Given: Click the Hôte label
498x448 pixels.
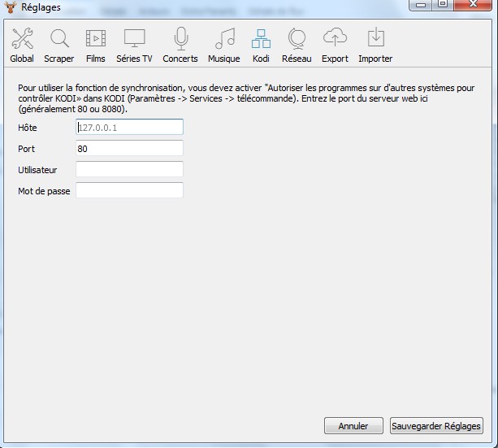Looking at the screenshot, I should (x=28, y=128).
